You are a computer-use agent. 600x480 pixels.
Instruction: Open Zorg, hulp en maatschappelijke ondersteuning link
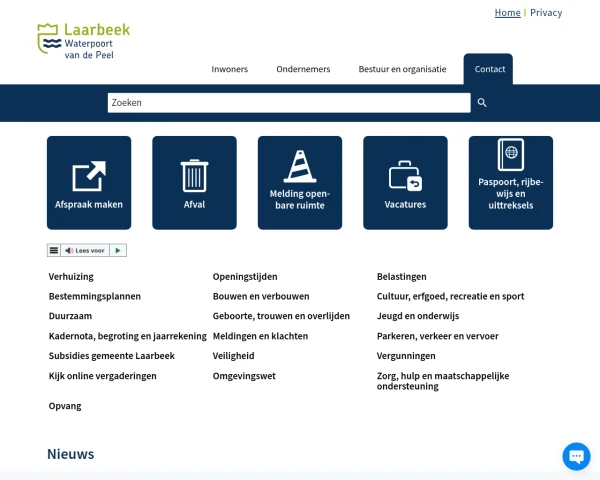coord(443,381)
